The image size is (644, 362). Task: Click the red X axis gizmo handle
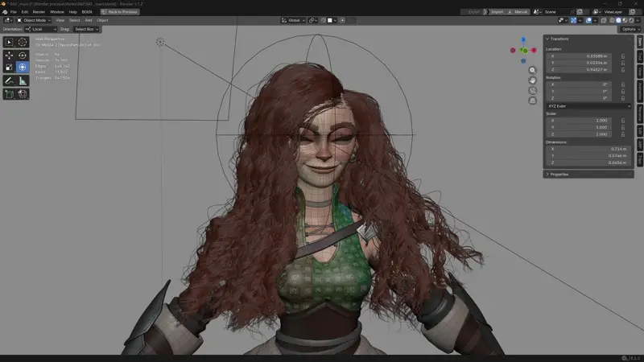click(x=534, y=50)
